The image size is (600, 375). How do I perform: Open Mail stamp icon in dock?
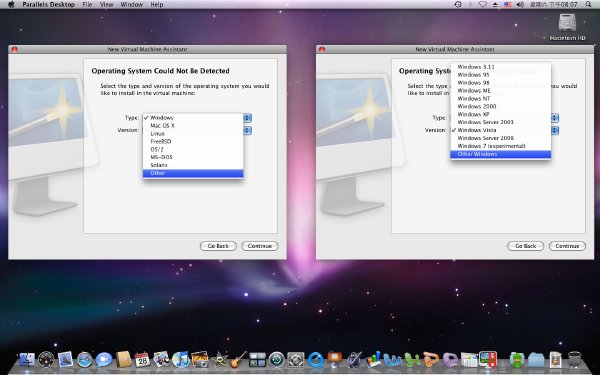[65, 360]
